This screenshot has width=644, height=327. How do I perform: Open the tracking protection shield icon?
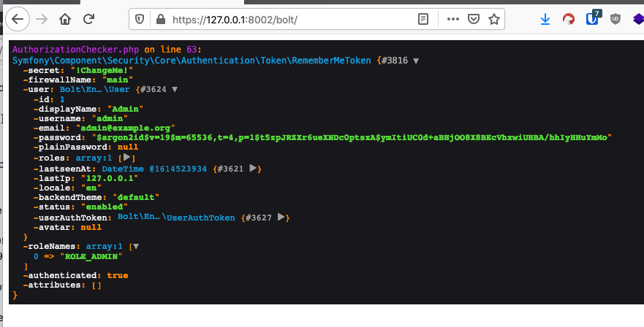[x=140, y=19]
